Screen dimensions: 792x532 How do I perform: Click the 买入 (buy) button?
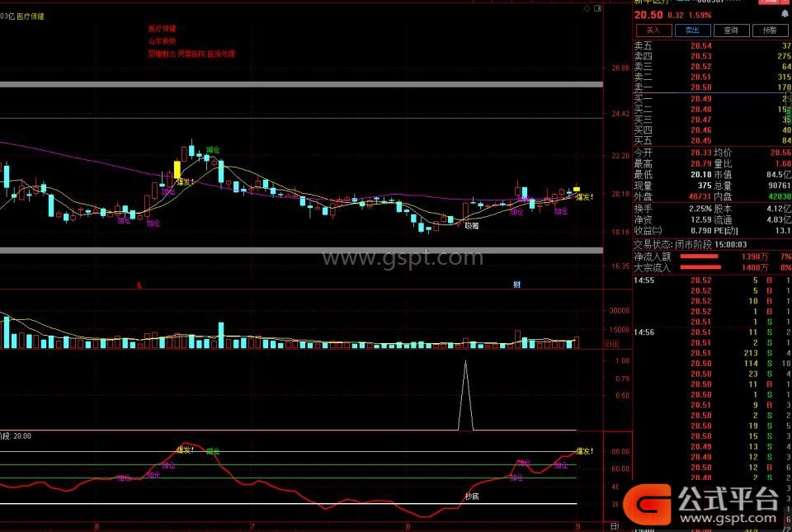click(653, 31)
